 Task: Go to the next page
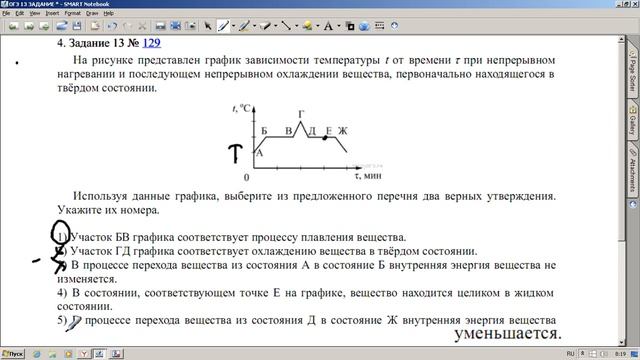[x=29, y=26]
